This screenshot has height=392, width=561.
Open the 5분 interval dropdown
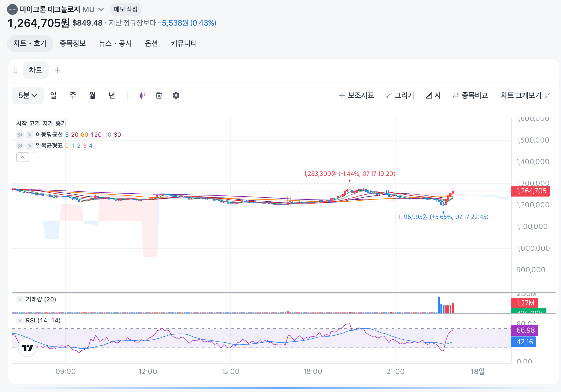click(28, 95)
